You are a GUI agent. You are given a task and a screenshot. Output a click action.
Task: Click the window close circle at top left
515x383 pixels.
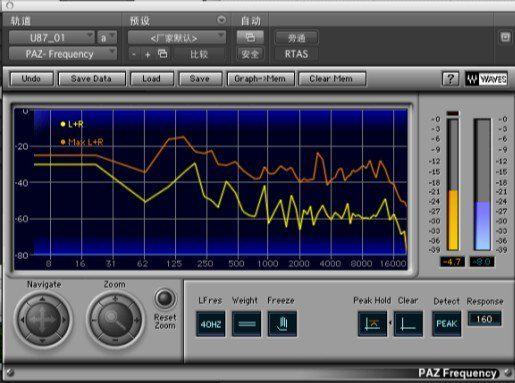point(10,5)
